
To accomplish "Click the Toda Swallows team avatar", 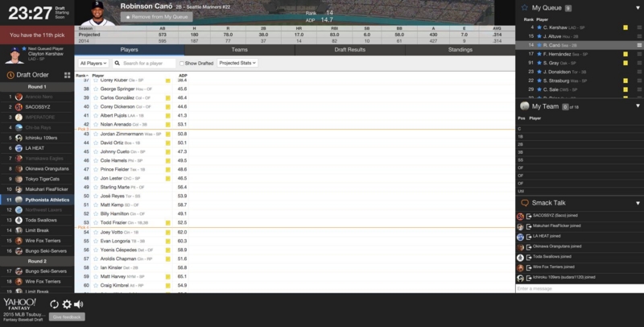I will 19,220.
